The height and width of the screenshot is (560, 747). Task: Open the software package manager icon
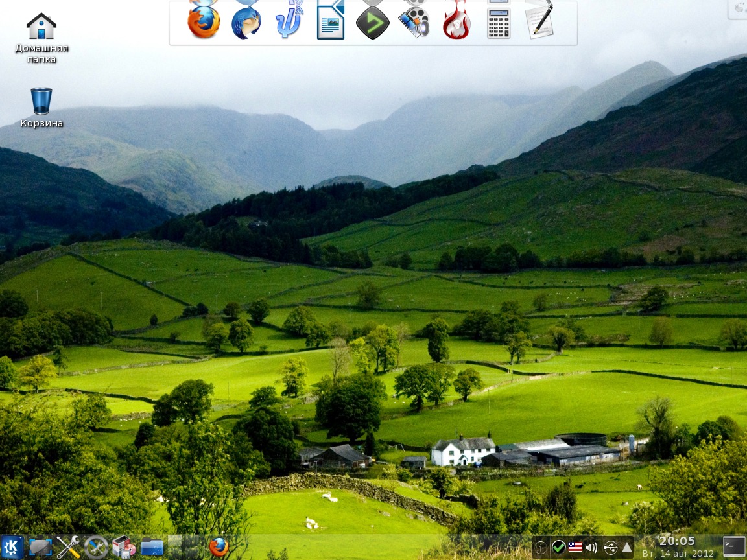click(x=124, y=547)
